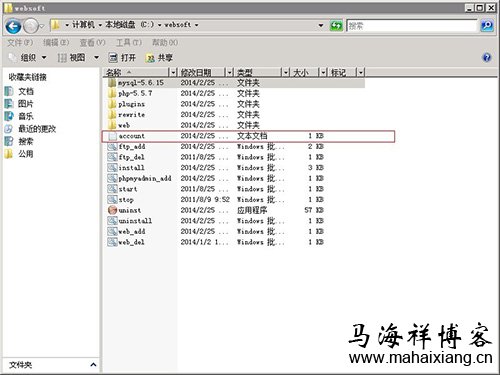Screen dimensions: 500x375
Task: Expand the 名称 column filter dropdown
Action: (173, 72)
